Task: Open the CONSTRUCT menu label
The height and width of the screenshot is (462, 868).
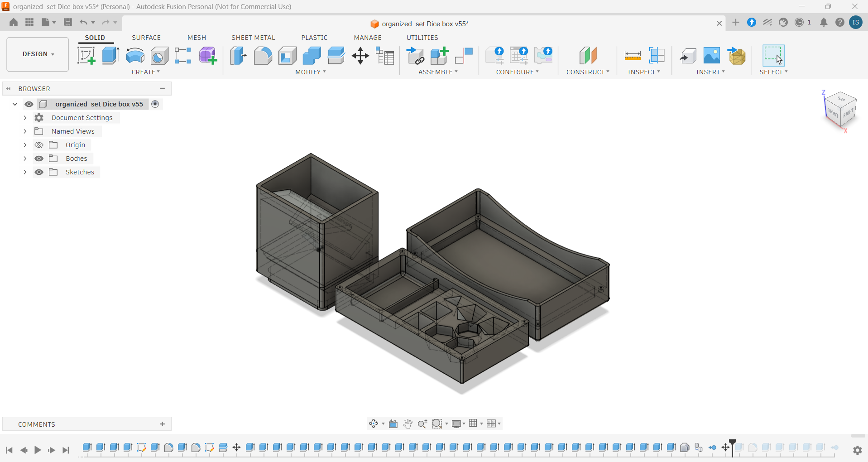Action: tap(588, 72)
